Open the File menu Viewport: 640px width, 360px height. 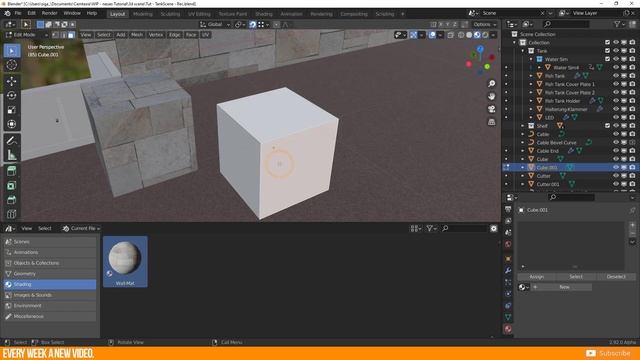pos(18,13)
